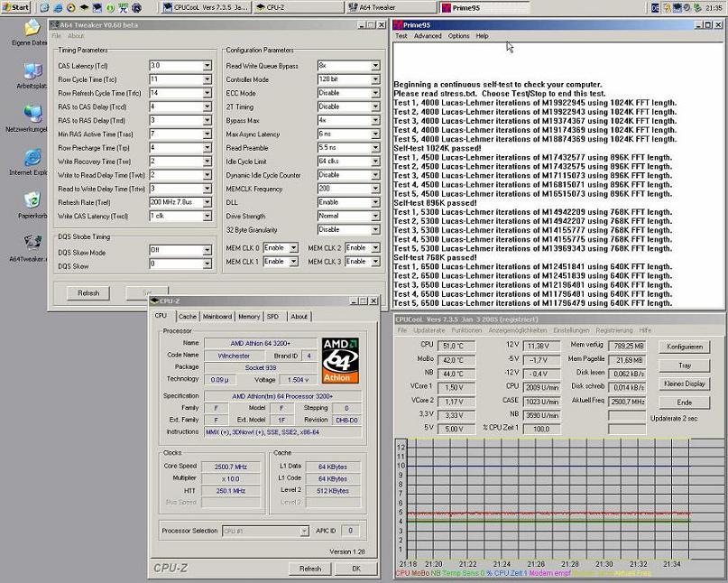Open the RAS to CAS Delay (Trcd) dropdown
This screenshot has height=583, width=728.
point(207,106)
